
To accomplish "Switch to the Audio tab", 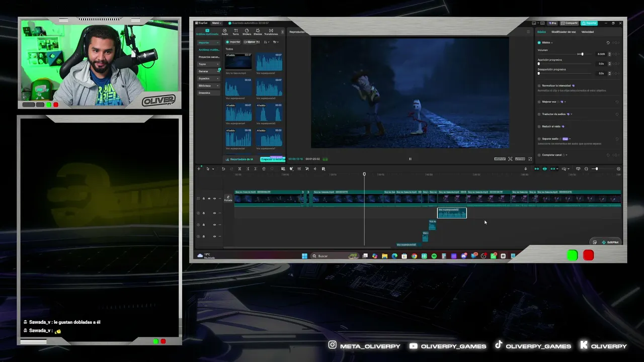I will [x=225, y=32].
